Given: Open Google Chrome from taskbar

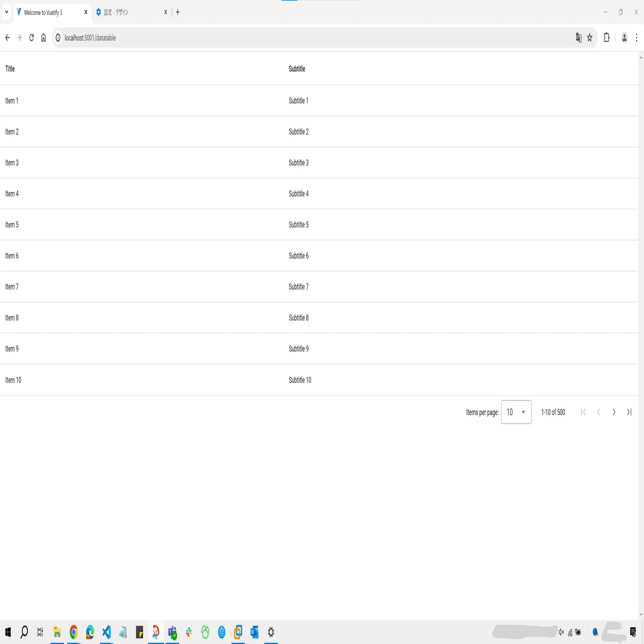Looking at the screenshot, I should click(x=74, y=632).
